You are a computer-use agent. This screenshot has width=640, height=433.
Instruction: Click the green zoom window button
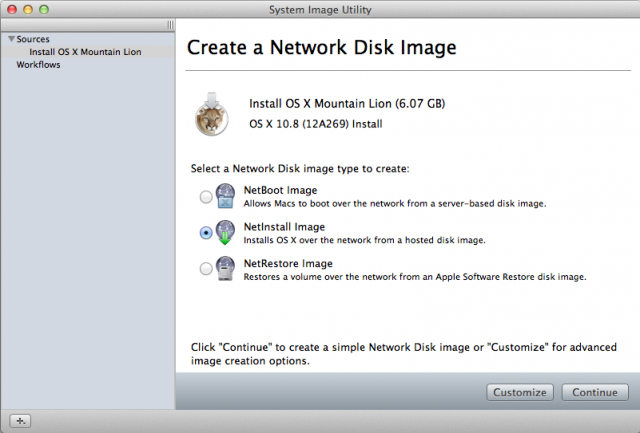point(44,9)
